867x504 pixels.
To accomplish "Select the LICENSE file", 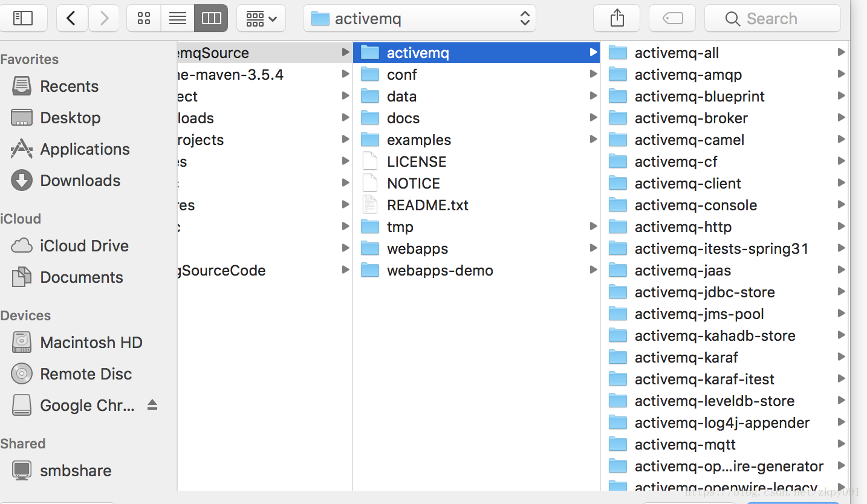I will pos(476,161).
